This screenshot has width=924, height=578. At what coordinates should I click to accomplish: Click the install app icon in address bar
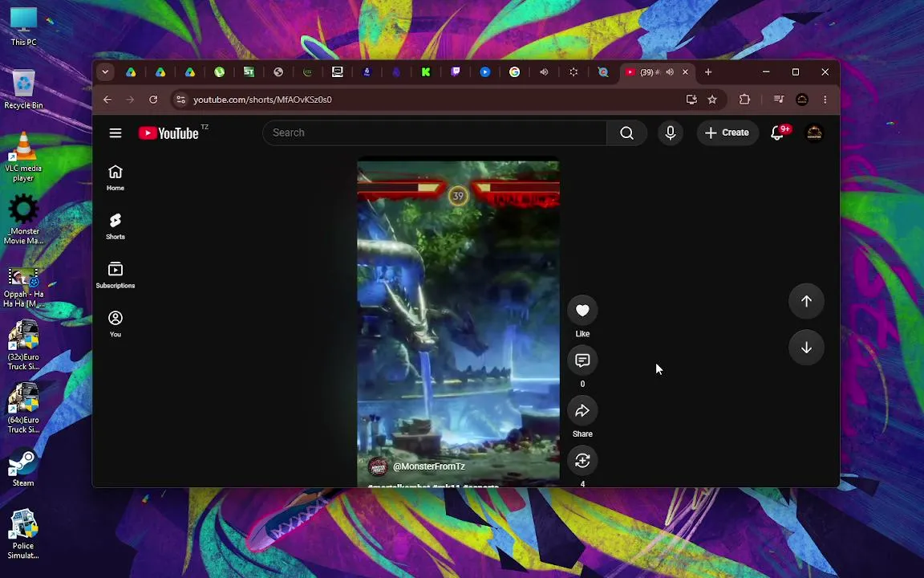click(691, 100)
